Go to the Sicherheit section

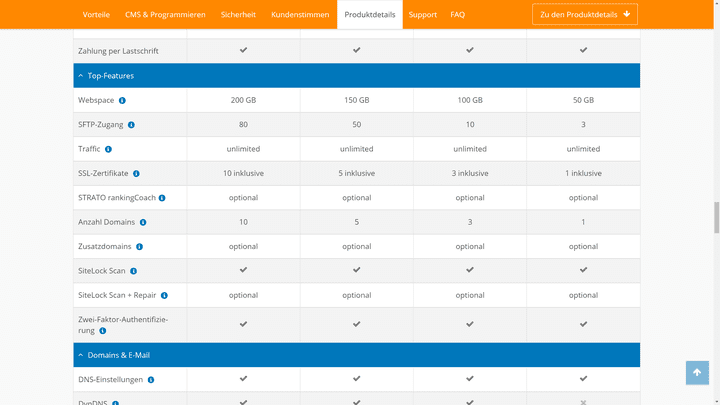238,15
